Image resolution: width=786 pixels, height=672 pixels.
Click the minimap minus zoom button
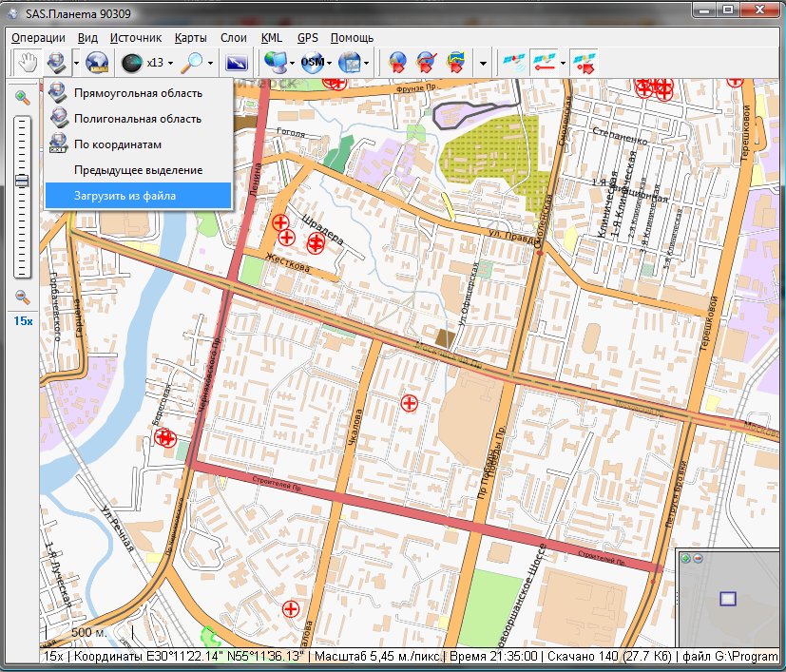point(698,558)
